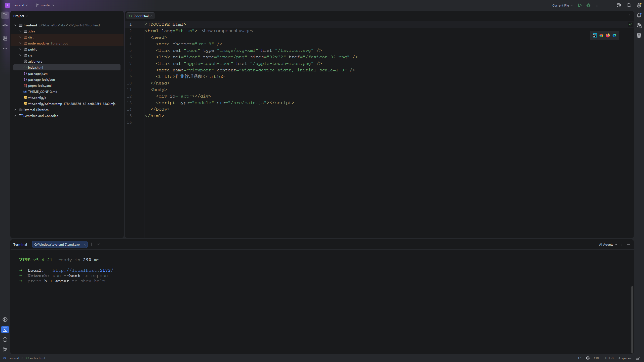
Task: Open the Git tool window icon
Action: coord(5,350)
